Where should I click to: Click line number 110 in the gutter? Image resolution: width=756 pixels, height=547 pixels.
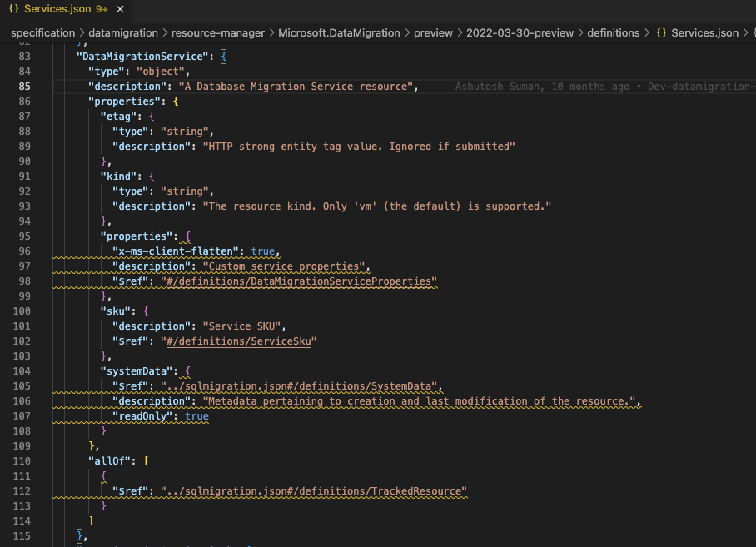pyautogui.click(x=22, y=460)
